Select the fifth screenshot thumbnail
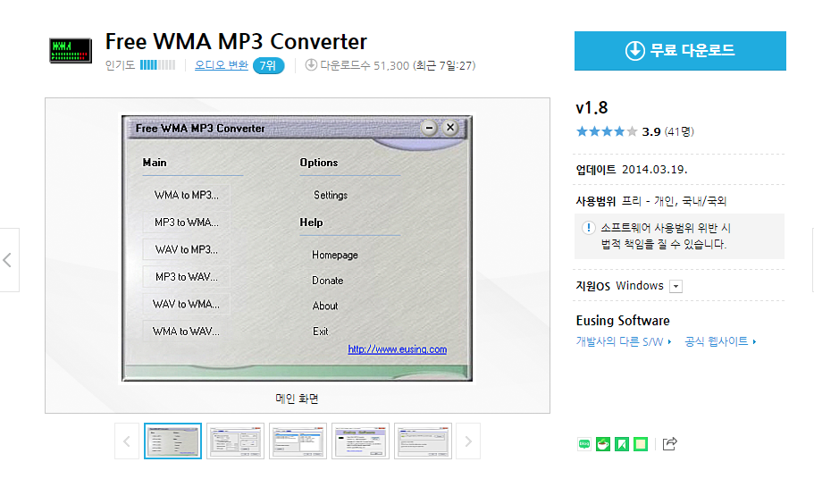The width and height of the screenshot is (814, 504). (x=424, y=441)
